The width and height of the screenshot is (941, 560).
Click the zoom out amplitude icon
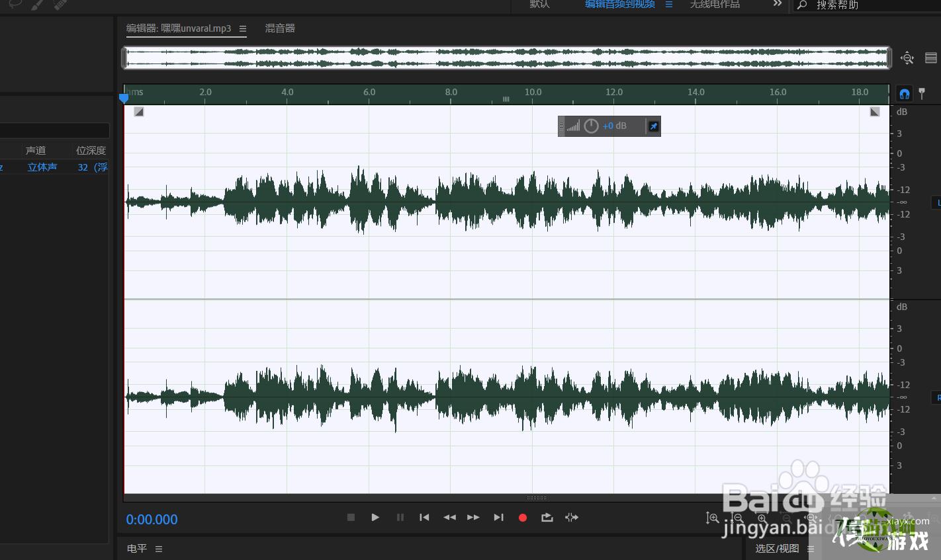(x=737, y=518)
